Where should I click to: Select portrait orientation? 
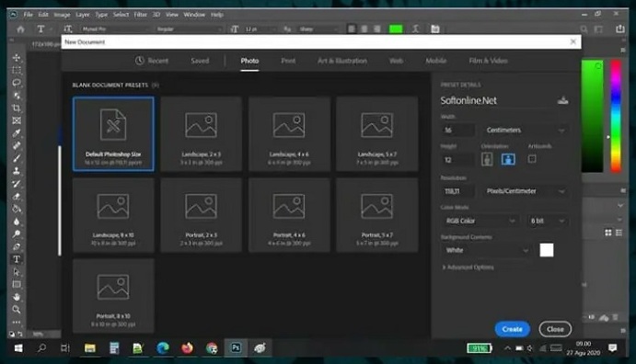tap(487, 159)
